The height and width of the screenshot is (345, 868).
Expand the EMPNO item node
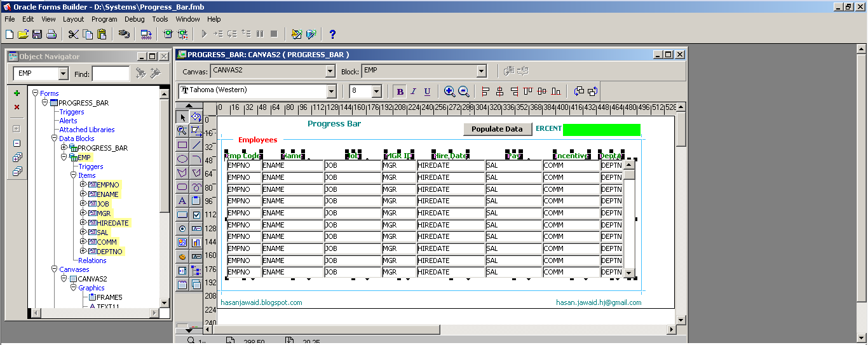pos(83,185)
